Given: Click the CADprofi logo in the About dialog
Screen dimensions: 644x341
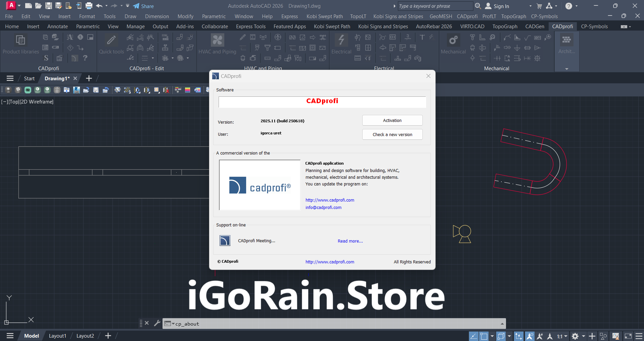Looking at the screenshot, I should click(260, 185).
